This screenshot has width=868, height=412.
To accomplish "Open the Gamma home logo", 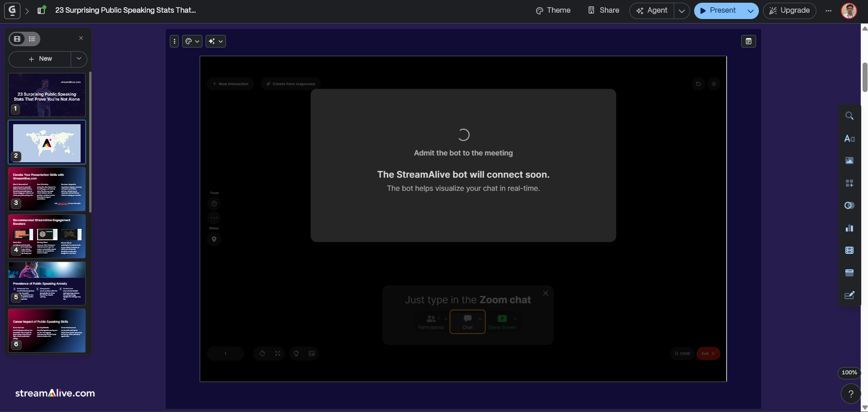I will click(x=12, y=10).
